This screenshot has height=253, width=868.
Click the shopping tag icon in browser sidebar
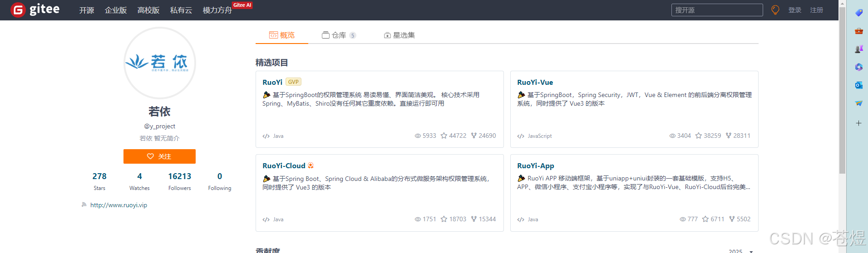click(x=858, y=13)
